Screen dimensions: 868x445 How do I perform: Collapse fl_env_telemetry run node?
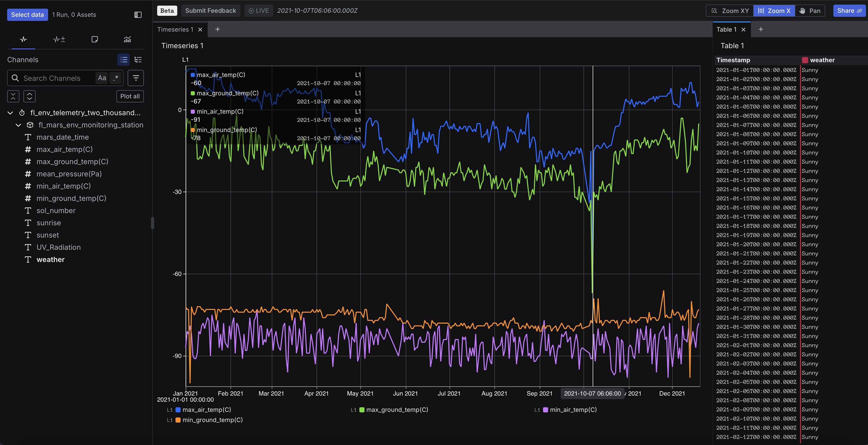click(x=10, y=113)
